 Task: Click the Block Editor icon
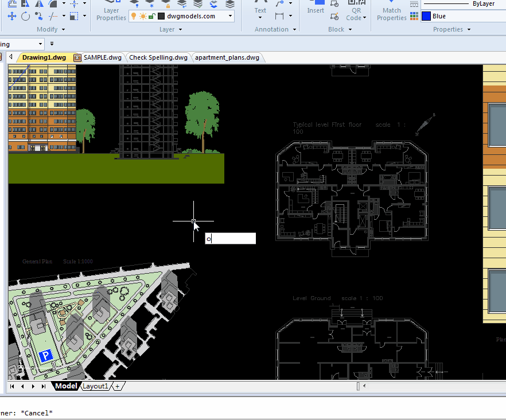coord(334,16)
